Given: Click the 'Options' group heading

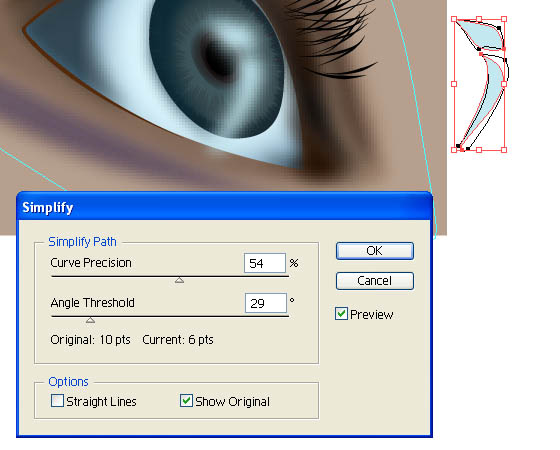Looking at the screenshot, I should [x=68, y=382].
